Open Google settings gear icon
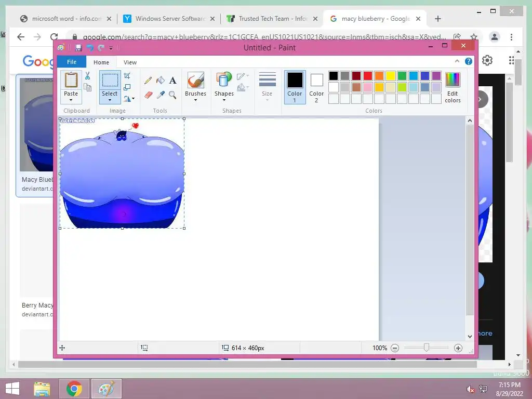Image resolution: width=532 pixels, height=399 pixels. pyautogui.click(x=487, y=60)
